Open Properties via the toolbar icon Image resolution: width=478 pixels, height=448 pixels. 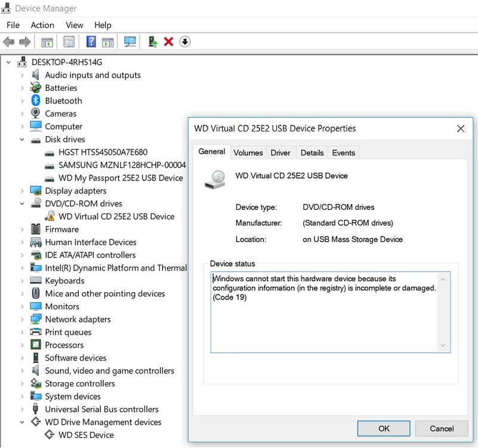click(69, 41)
